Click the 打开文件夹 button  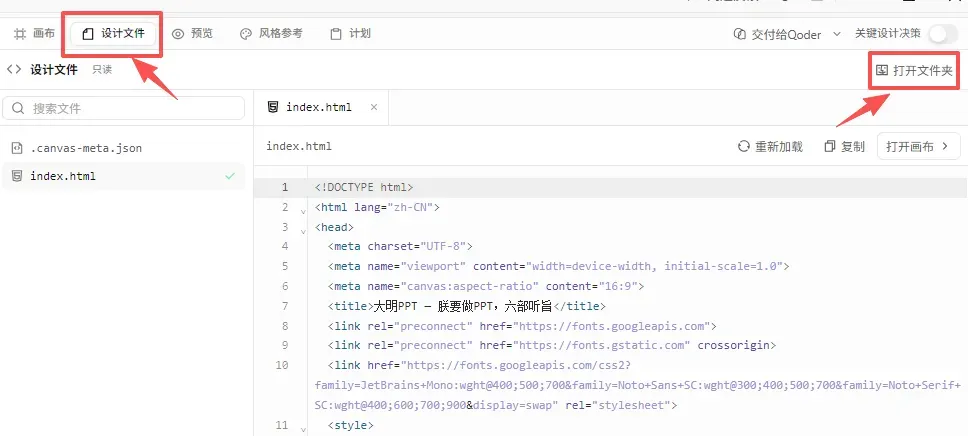914,70
